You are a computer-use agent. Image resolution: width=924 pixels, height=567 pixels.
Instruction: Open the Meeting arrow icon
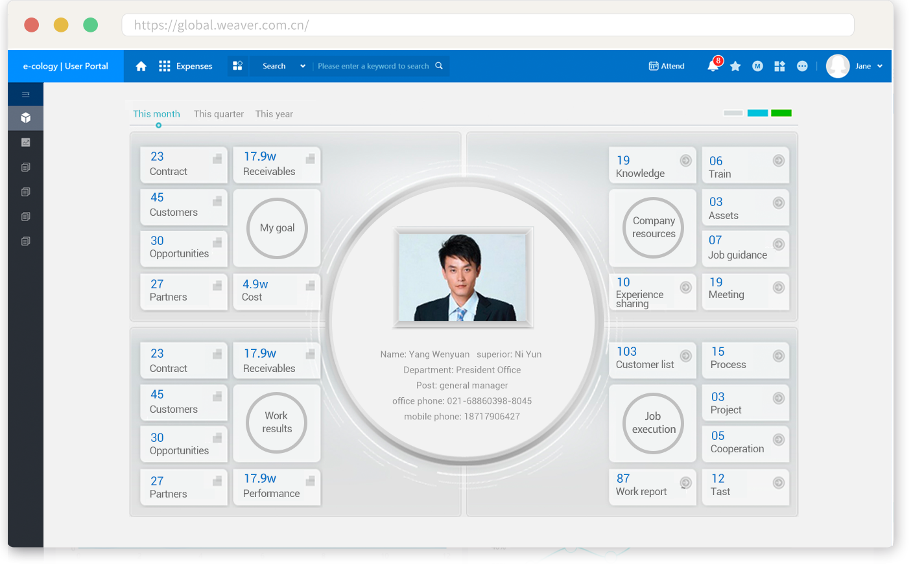(779, 287)
